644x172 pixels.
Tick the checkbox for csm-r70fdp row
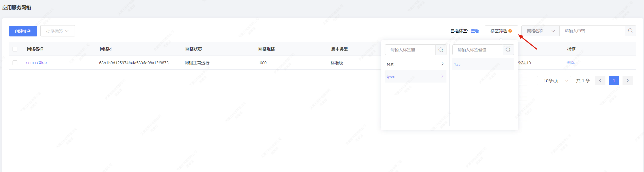click(x=15, y=63)
